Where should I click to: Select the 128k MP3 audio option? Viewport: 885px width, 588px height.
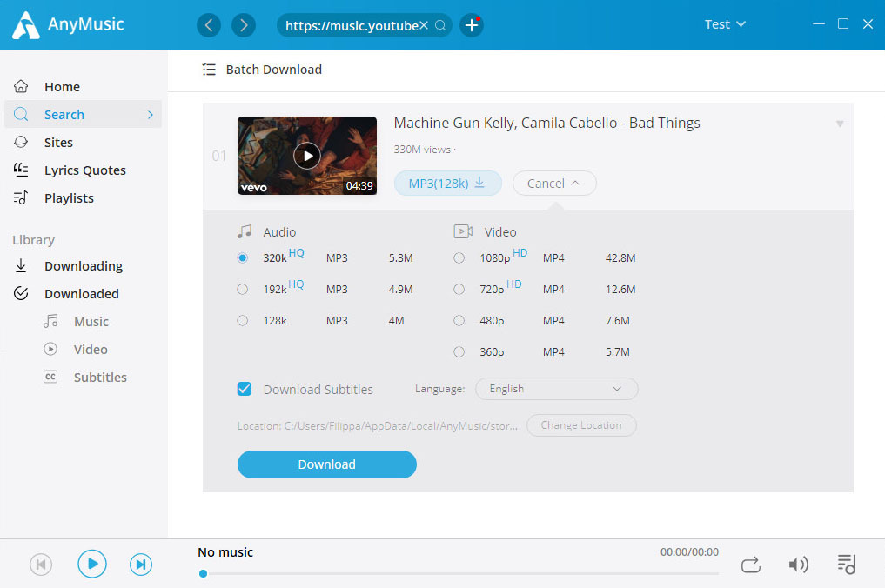pos(242,320)
